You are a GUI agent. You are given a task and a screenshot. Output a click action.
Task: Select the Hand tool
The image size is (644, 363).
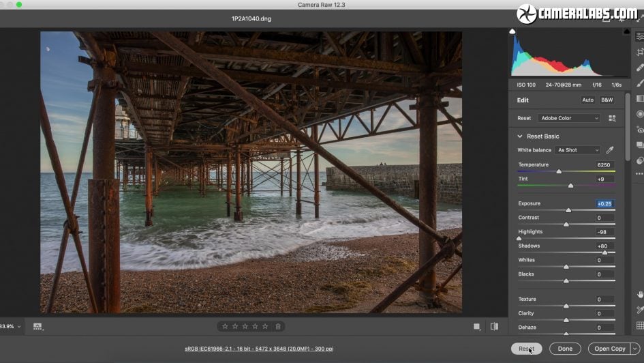tap(640, 294)
